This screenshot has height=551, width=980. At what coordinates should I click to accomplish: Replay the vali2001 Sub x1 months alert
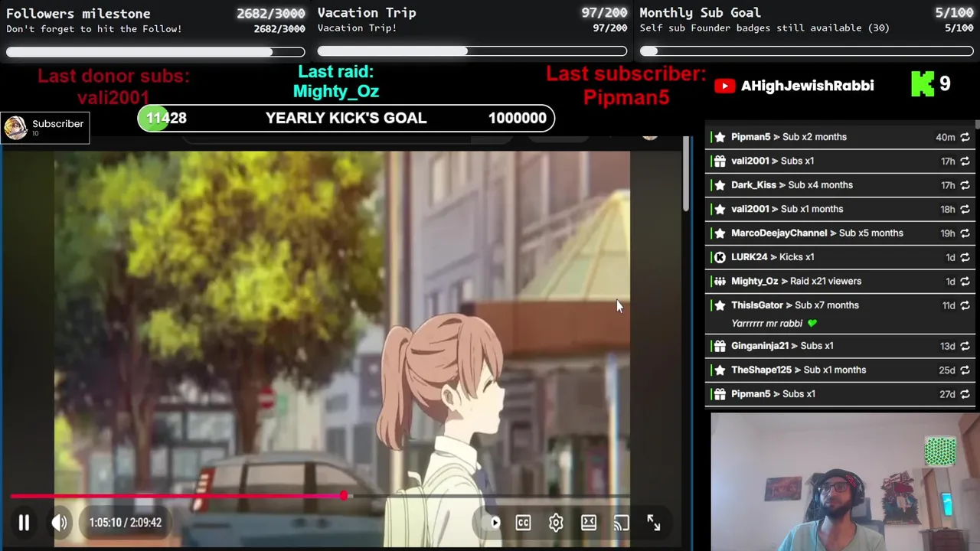click(965, 209)
